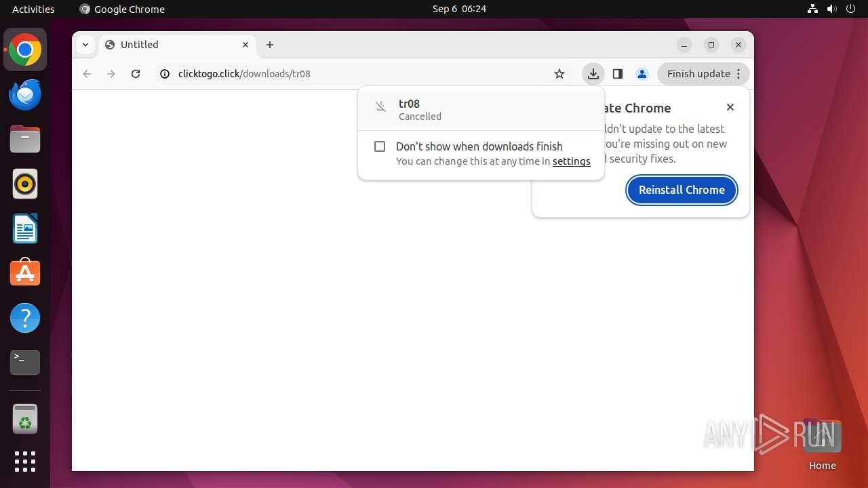Launch Terminal from the dock

coord(25,363)
